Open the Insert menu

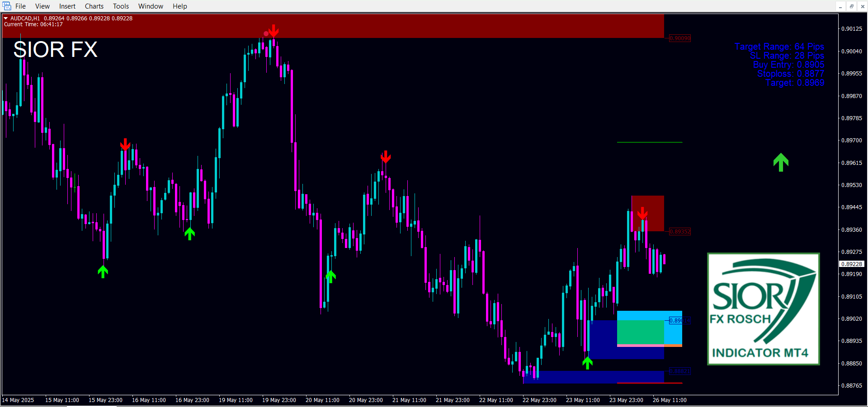click(x=67, y=6)
